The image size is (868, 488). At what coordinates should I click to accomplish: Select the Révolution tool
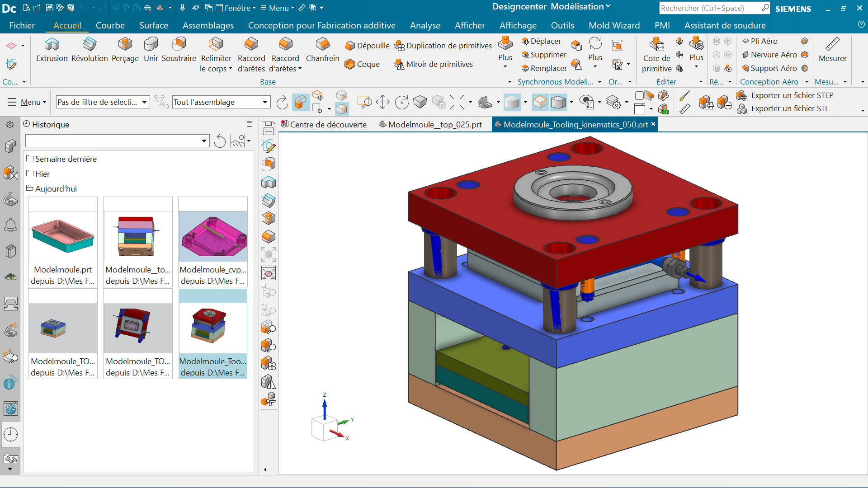tap(90, 50)
